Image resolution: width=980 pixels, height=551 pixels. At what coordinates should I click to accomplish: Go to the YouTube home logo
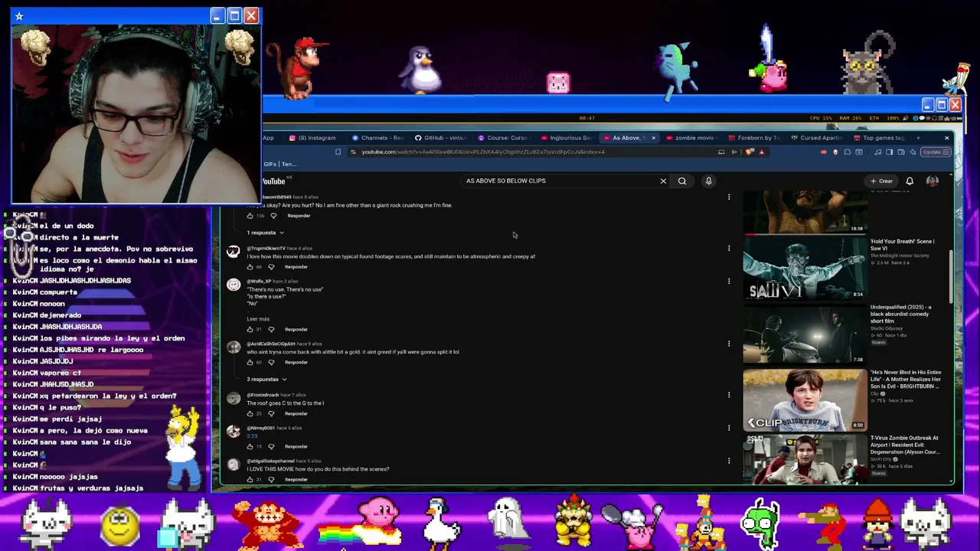[273, 181]
